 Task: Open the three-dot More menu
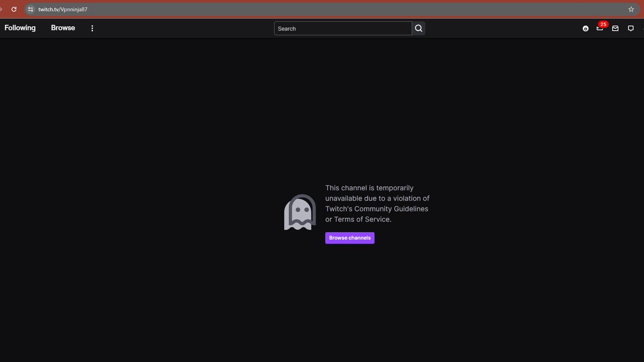click(x=92, y=28)
